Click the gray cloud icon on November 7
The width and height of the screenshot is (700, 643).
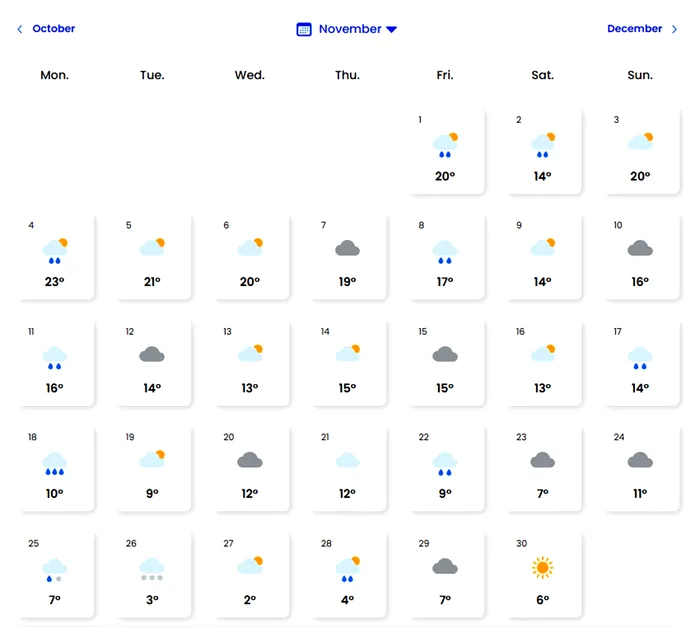347,248
